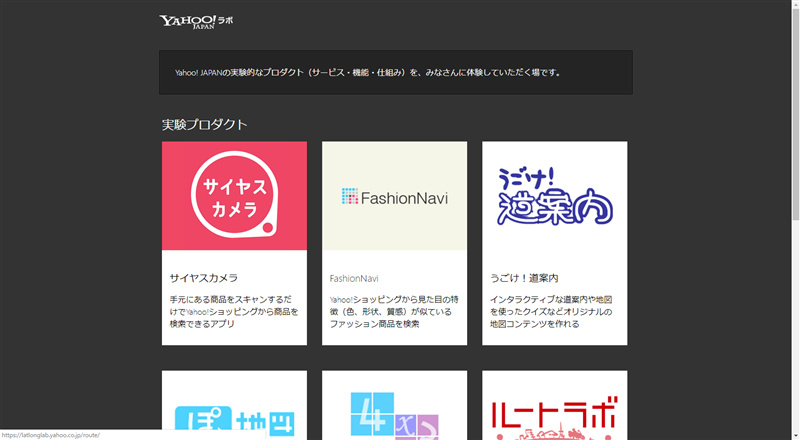Click the FashionNavi title link

point(354,279)
